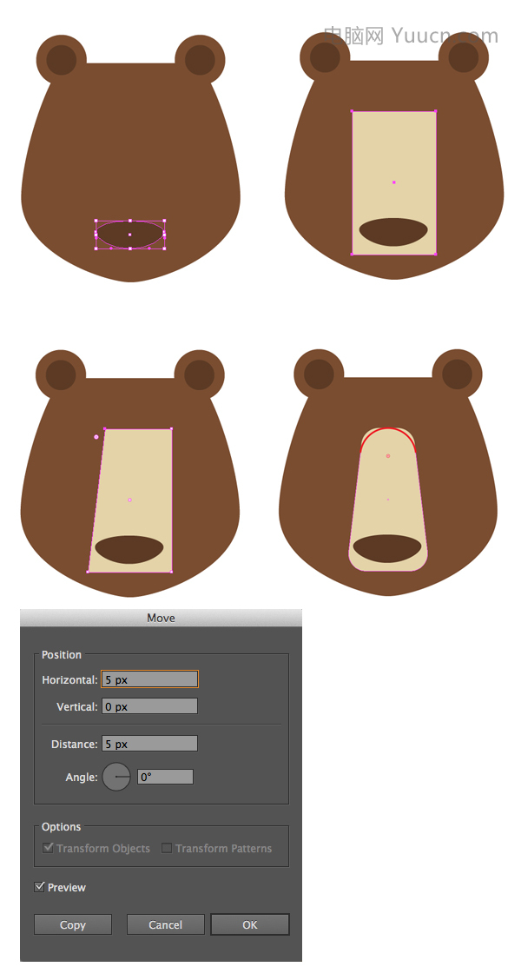Click the Horizontal position input field
Screen dimensions: 521x980
(x=150, y=679)
